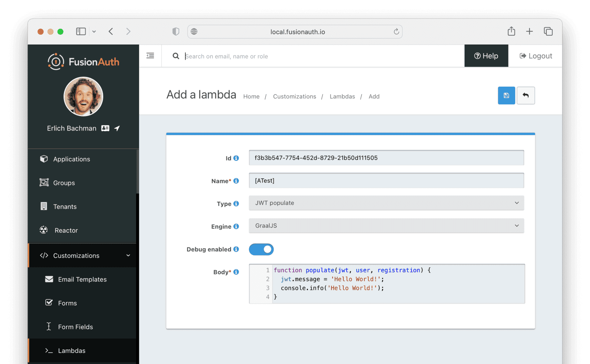This screenshot has height=364, width=590.
Task: Click the Help button
Action: pyautogui.click(x=486, y=56)
